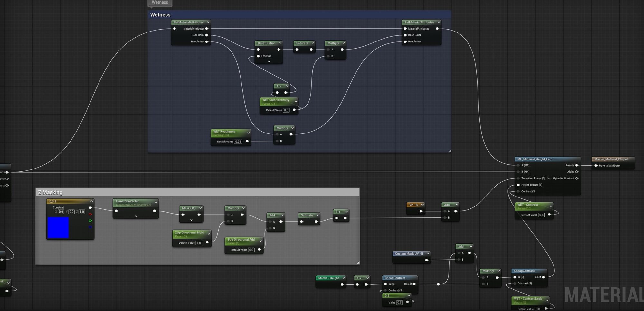The height and width of the screenshot is (311, 644).
Task: Click the Wetness comment bubble tab
Action: point(160,3)
